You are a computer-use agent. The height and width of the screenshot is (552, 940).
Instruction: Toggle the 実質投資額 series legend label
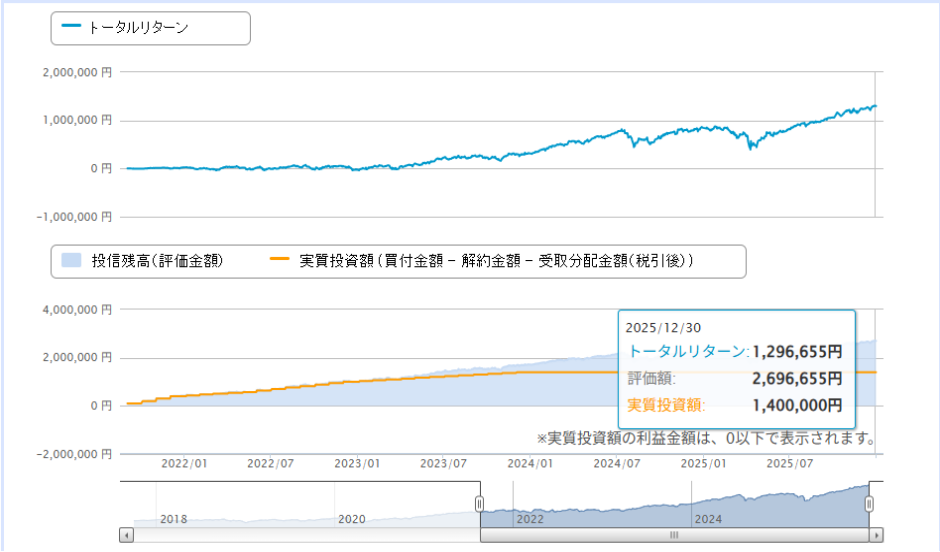(497, 261)
